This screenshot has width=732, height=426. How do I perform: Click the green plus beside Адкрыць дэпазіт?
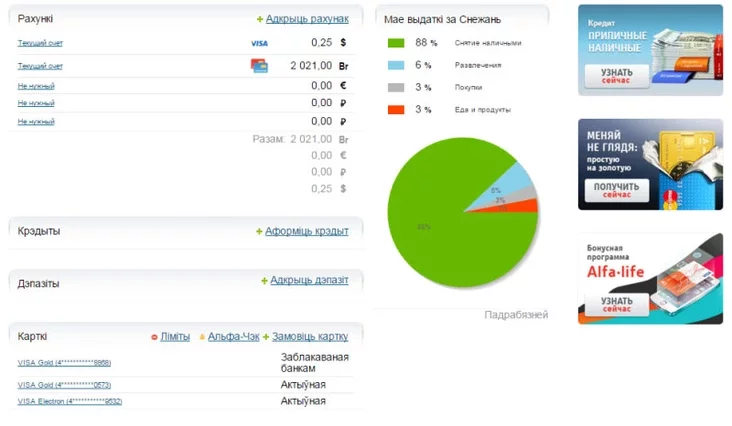tap(264, 281)
